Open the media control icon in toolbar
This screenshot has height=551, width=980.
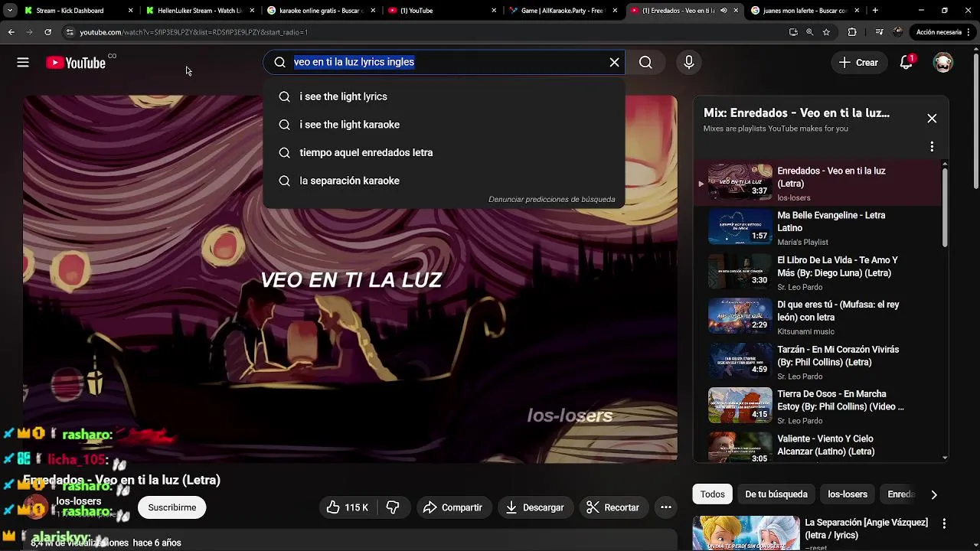point(879,32)
